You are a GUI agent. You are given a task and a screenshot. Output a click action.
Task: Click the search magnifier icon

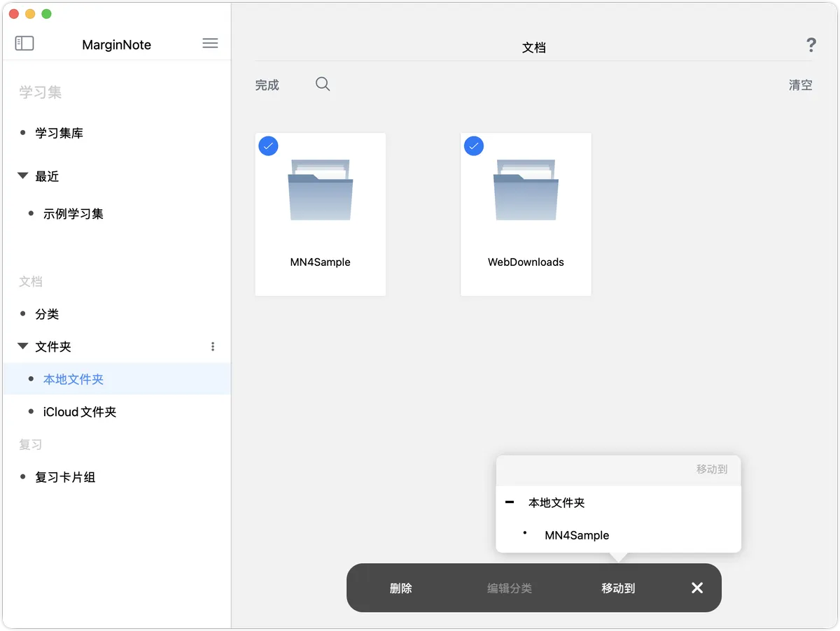click(323, 84)
